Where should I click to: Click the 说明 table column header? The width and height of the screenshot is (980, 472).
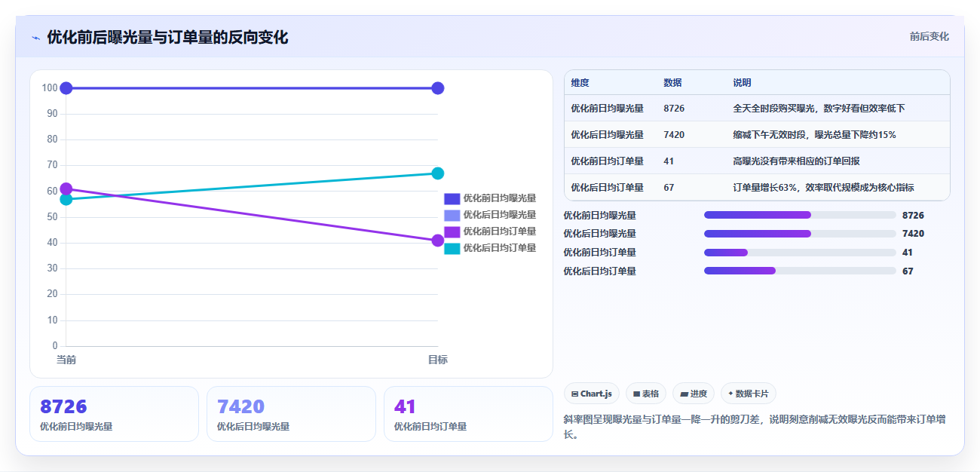[x=742, y=83]
